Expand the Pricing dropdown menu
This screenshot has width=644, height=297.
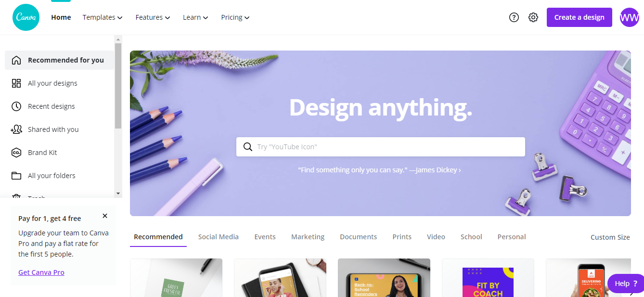(235, 17)
